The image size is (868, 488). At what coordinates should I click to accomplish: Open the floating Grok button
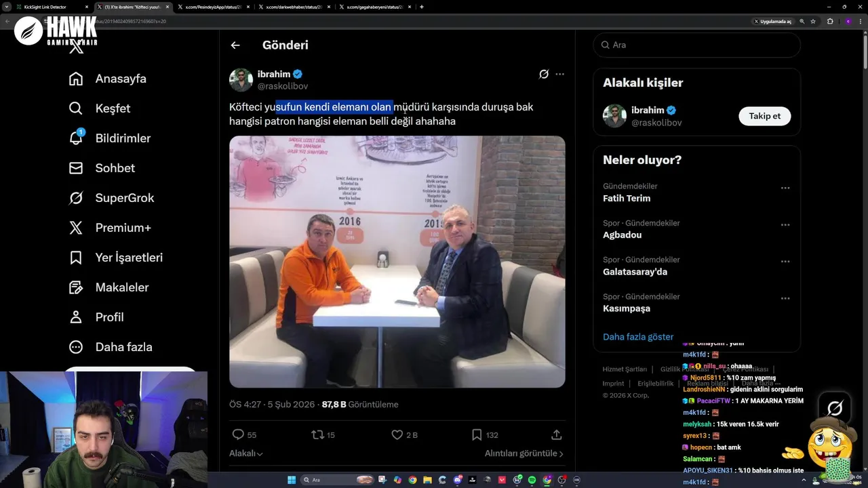[x=835, y=408]
